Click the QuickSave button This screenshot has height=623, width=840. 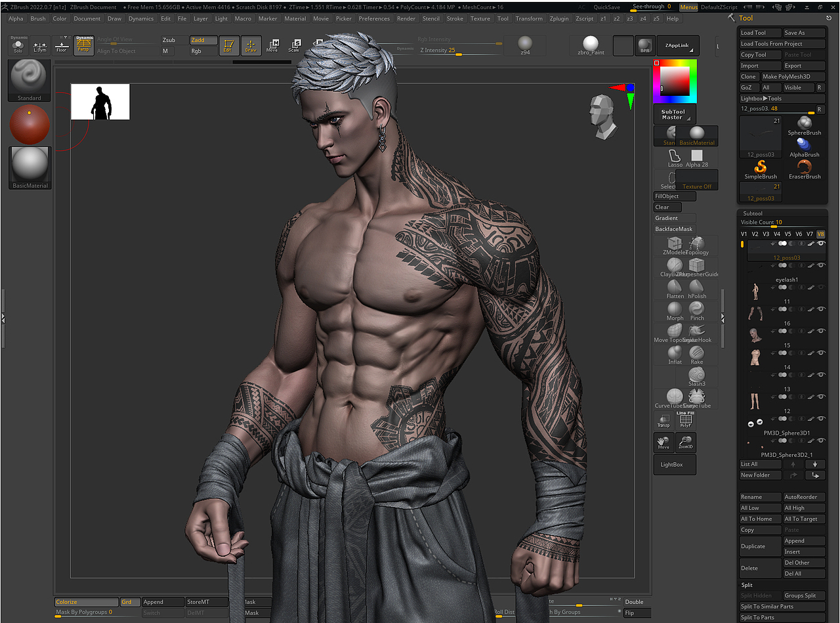point(606,7)
